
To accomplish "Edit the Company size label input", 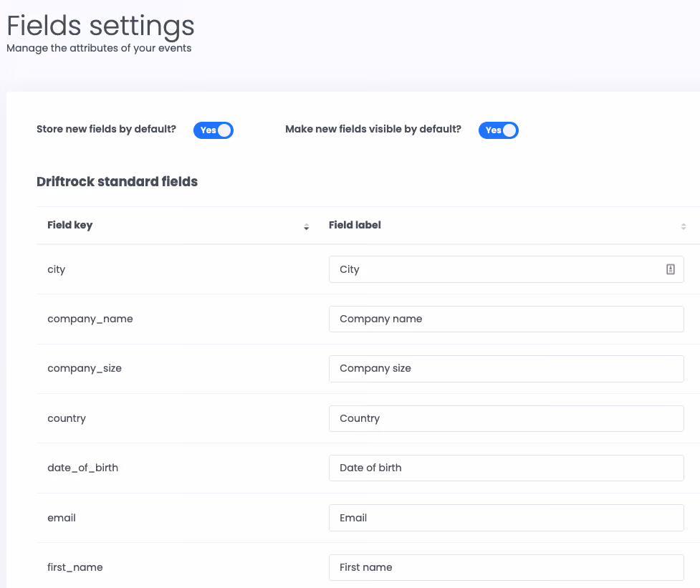I will [x=507, y=369].
